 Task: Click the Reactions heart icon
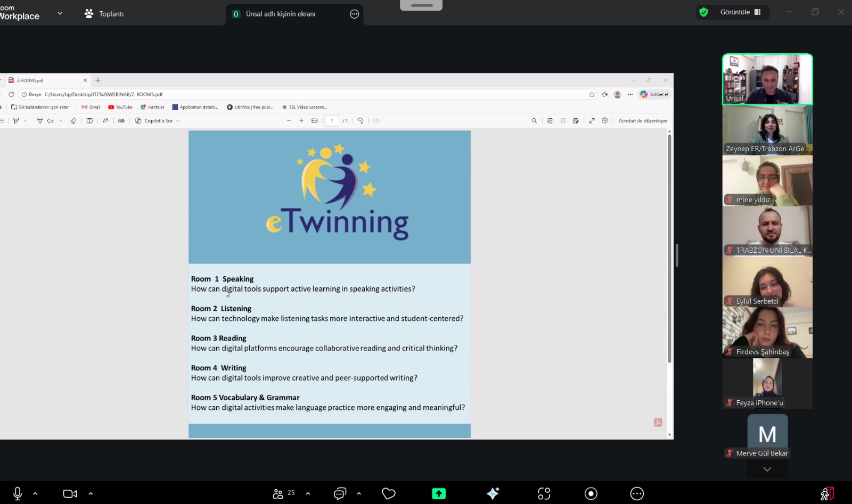[x=389, y=494]
